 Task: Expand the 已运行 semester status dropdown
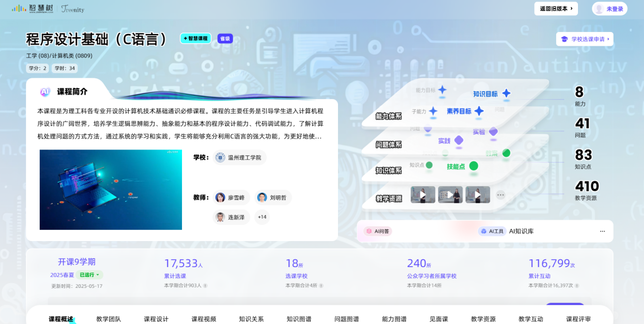(x=89, y=275)
